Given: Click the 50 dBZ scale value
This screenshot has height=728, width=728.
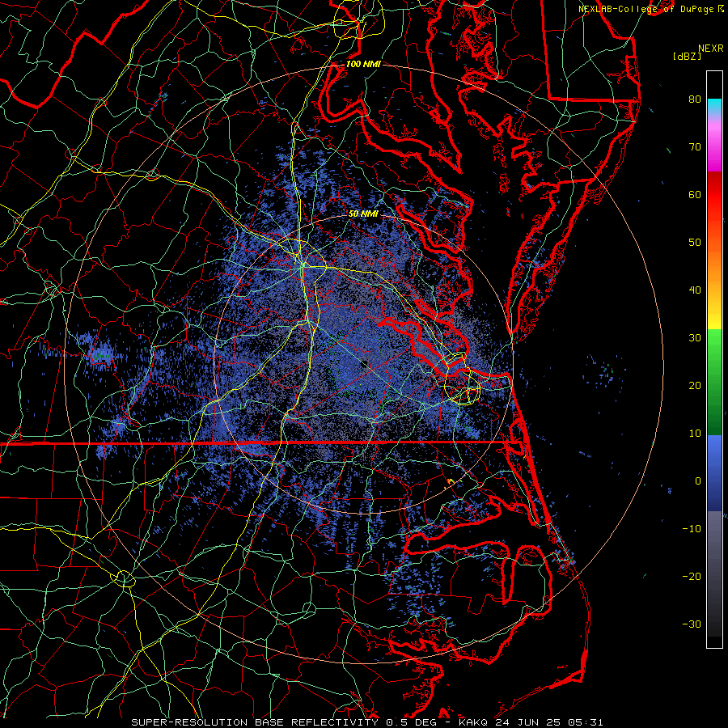Looking at the screenshot, I should tap(695, 243).
